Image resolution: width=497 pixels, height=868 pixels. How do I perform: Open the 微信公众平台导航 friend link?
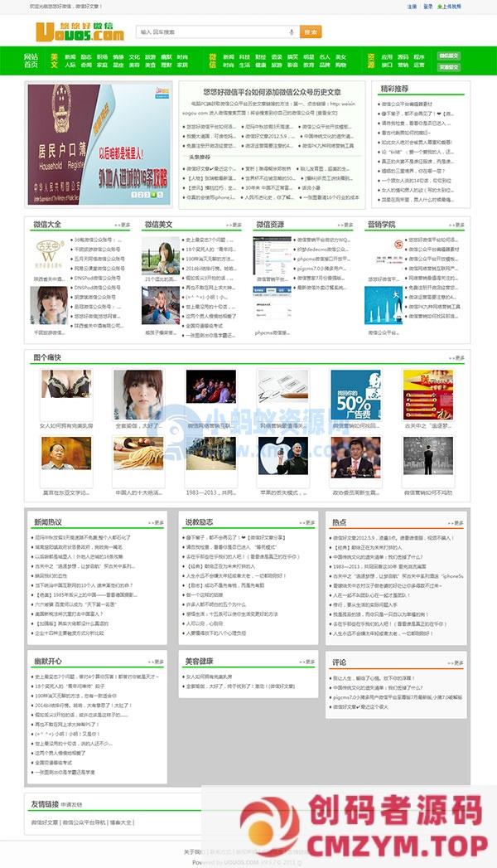click(x=84, y=822)
